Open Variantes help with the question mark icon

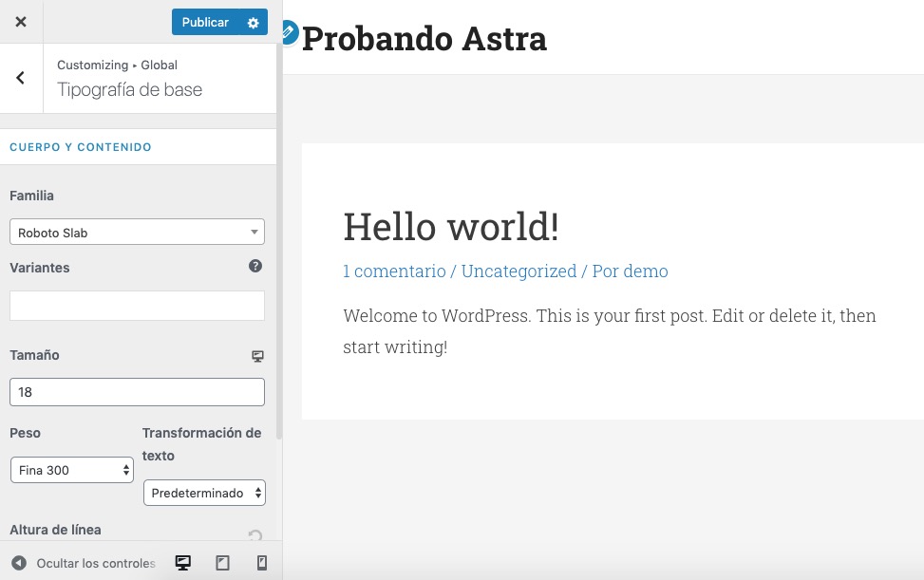point(255,267)
